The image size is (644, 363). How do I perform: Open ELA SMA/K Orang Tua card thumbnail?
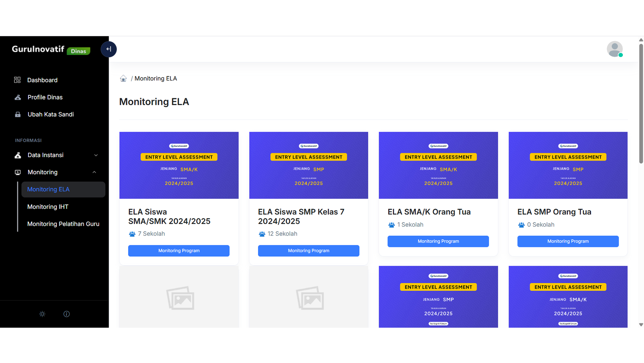click(438, 165)
